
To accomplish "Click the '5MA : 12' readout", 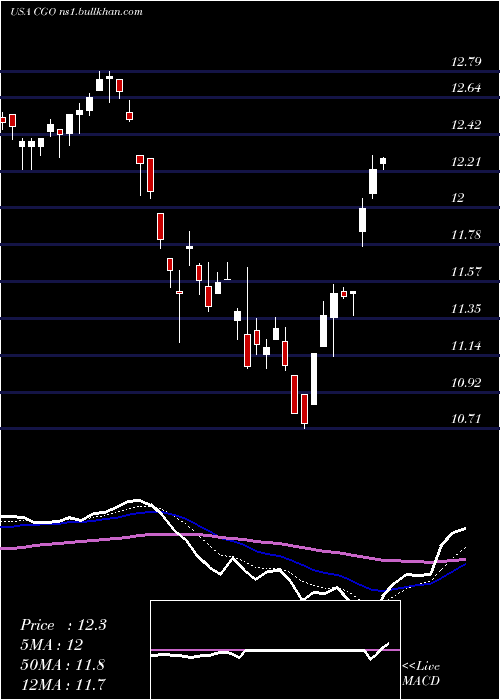I will [x=51, y=645].
